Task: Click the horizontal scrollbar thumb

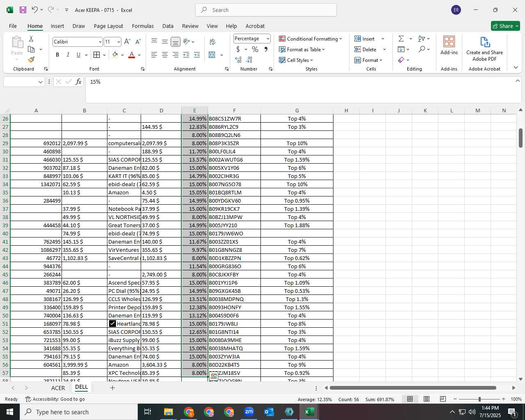Action: pos(413,388)
